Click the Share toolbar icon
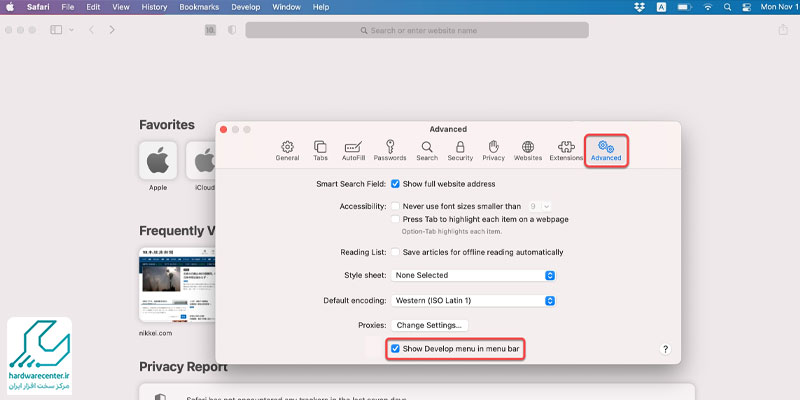Viewport: 800px width, 400px height. coord(783,30)
